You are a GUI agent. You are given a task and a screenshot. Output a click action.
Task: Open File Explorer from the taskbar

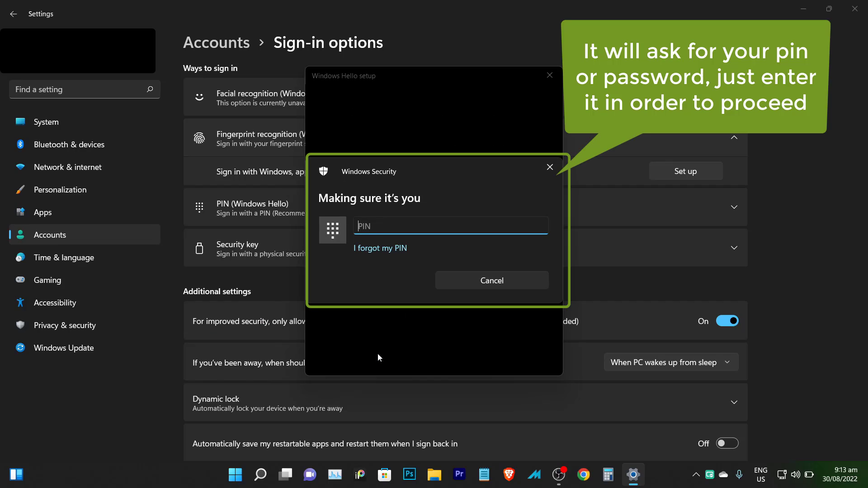click(434, 474)
